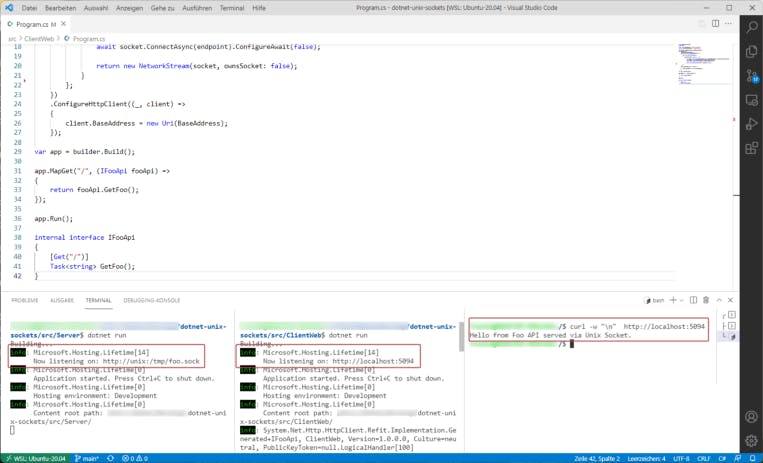Open the Anzeigen menu
763x463 pixels.
[x=129, y=8]
